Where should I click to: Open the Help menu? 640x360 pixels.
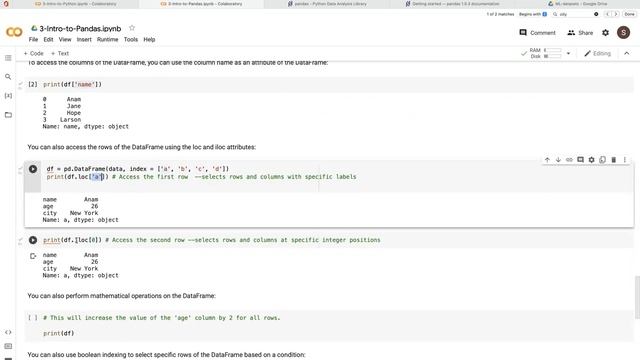pyautogui.click(x=149, y=40)
